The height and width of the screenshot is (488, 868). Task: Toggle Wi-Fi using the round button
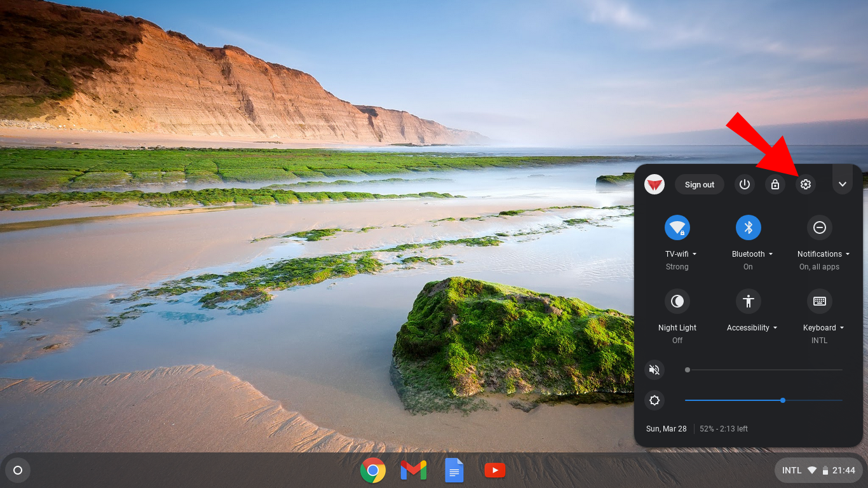click(677, 227)
